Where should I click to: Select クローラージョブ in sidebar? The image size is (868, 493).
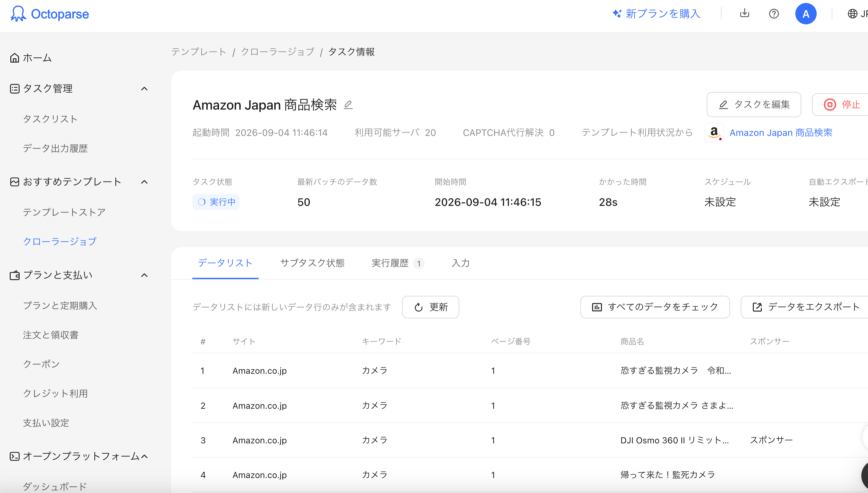[60, 242]
